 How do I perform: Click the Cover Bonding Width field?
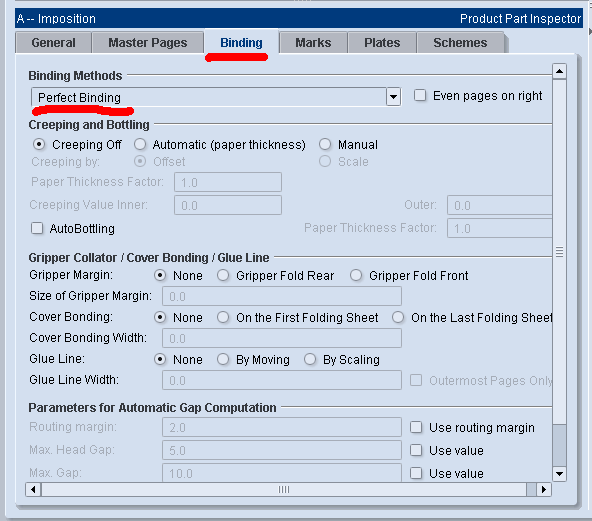[x=282, y=338]
